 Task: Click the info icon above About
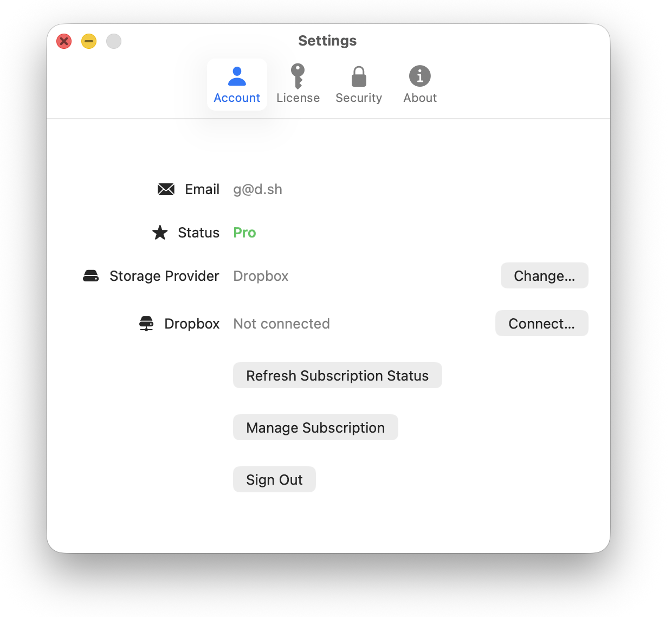(x=419, y=76)
